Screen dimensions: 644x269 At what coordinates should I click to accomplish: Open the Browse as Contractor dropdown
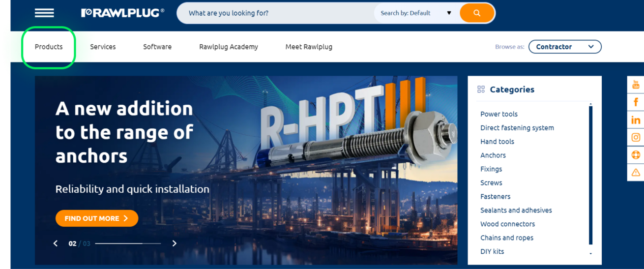point(565,47)
